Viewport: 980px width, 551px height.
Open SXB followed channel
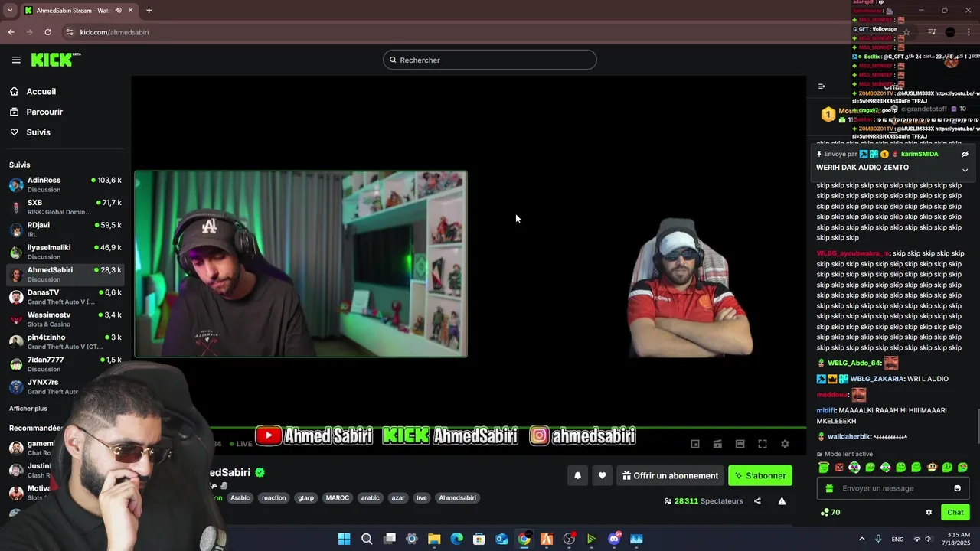pyautogui.click(x=66, y=207)
